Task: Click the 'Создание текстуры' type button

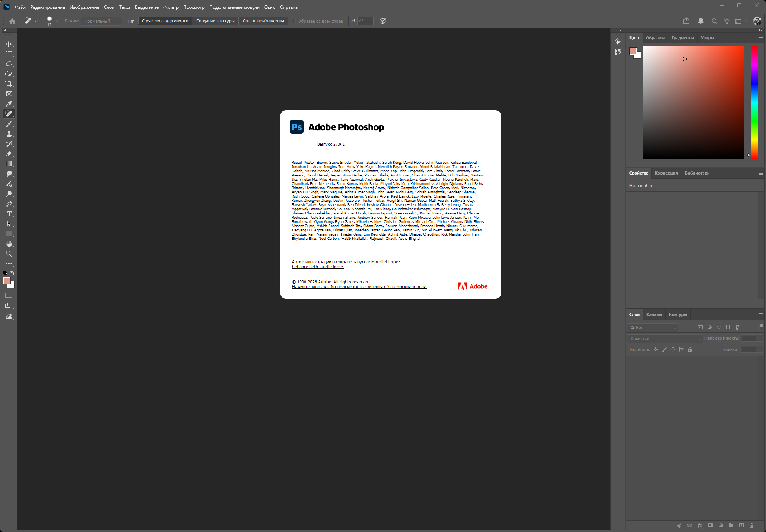Action: [215, 21]
